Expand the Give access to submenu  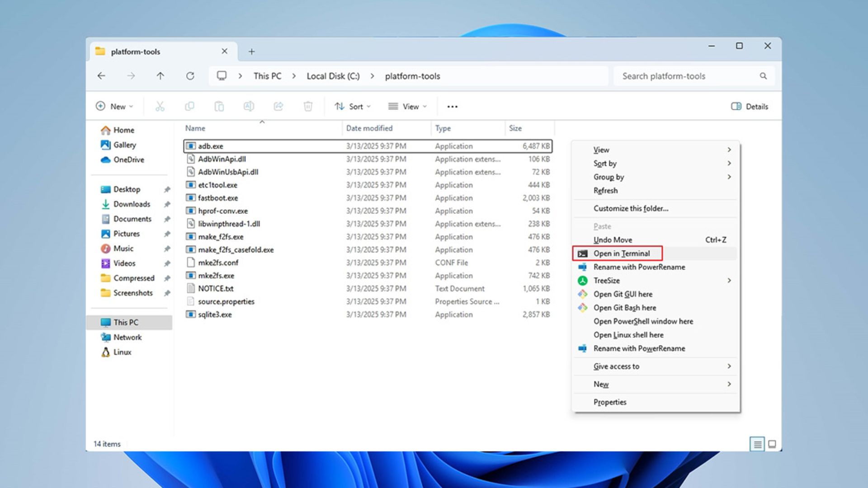click(x=729, y=366)
